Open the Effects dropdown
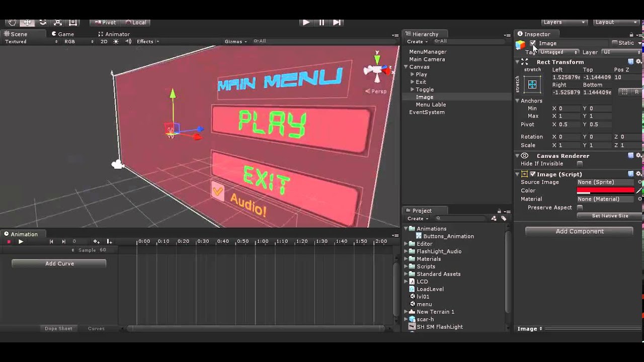This screenshot has width=644, height=362. click(x=147, y=42)
